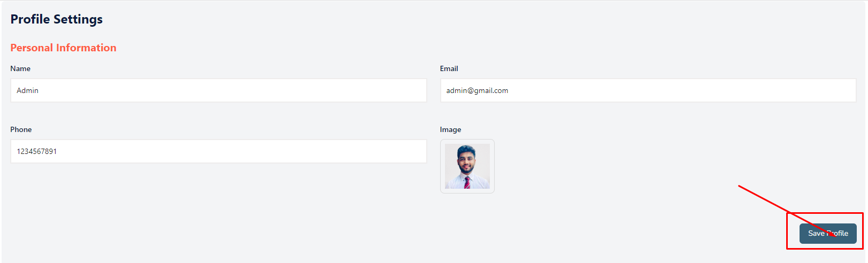Click the red tie in profile photo
Viewport: 868px width, 263px height.
(467, 183)
